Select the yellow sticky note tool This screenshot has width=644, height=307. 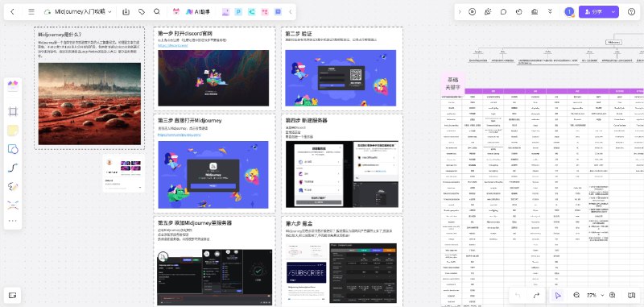pyautogui.click(x=13, y=131)
